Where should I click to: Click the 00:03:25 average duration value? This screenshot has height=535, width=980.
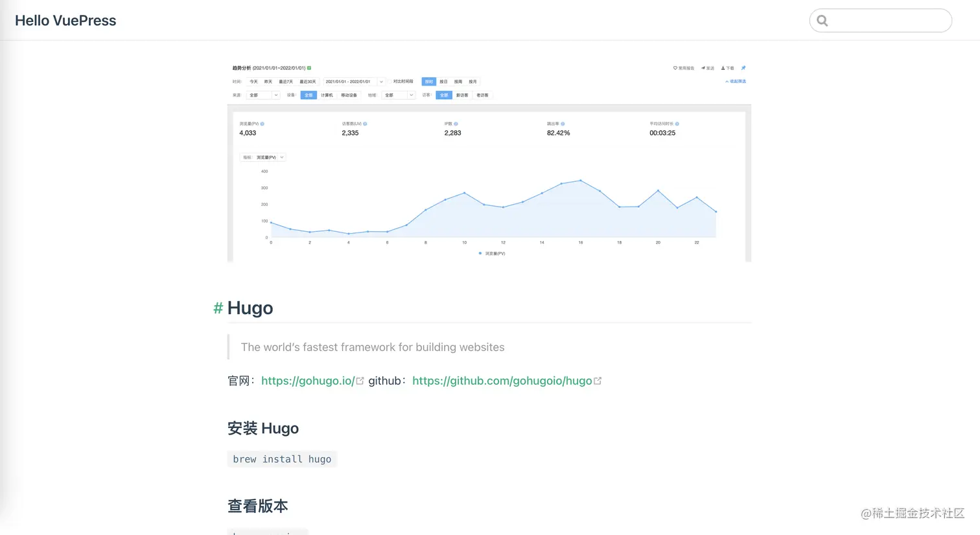click(x=662, y=133)
